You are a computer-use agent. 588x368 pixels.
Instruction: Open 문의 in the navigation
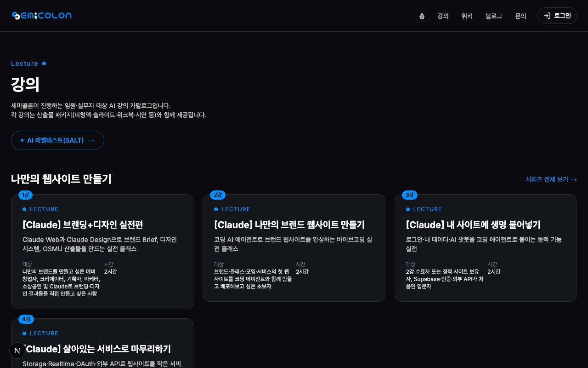pyautogui.click(x=520, y=16)
